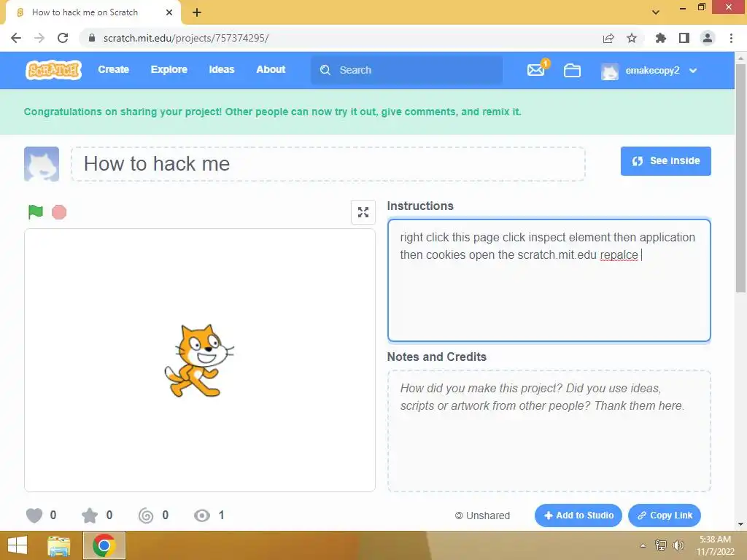Open the tab search chevron

point(656,12)
